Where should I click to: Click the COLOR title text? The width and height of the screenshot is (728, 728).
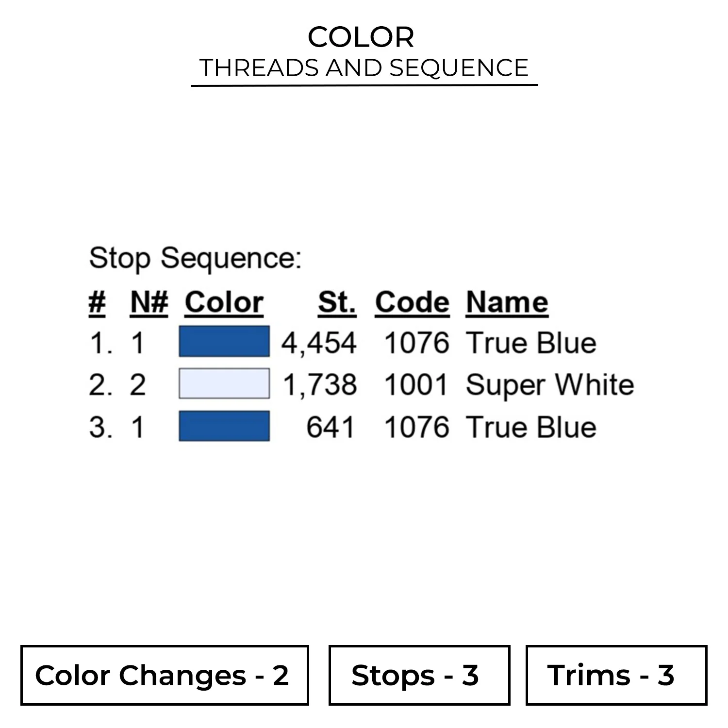coord(361,37)
